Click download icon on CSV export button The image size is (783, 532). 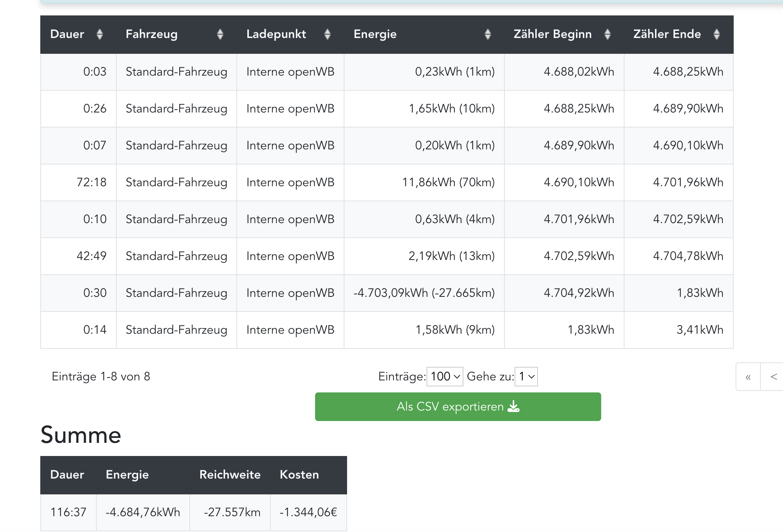[513, 406]
